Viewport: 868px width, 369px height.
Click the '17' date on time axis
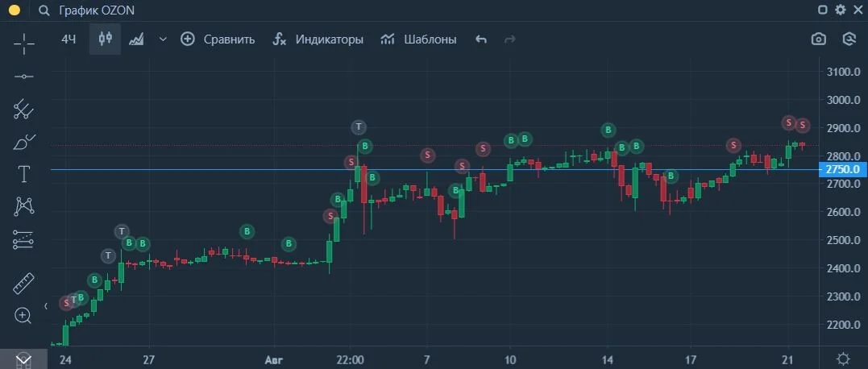[691, 359]
